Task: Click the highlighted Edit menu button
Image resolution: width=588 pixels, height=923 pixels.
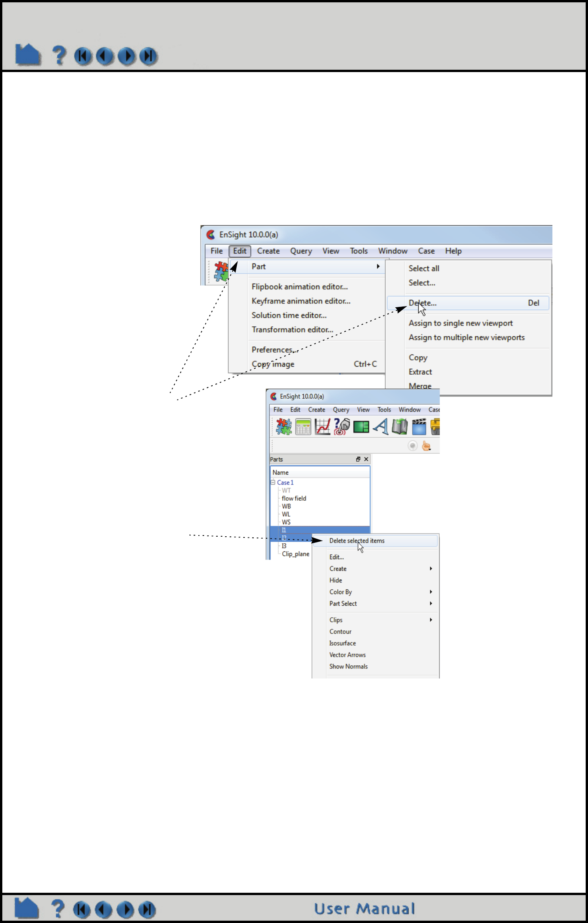Action: [240, 251]
